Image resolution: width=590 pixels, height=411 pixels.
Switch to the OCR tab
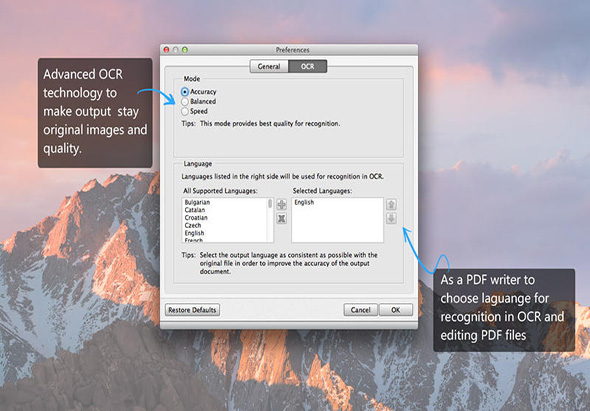(x=307, y=66)
